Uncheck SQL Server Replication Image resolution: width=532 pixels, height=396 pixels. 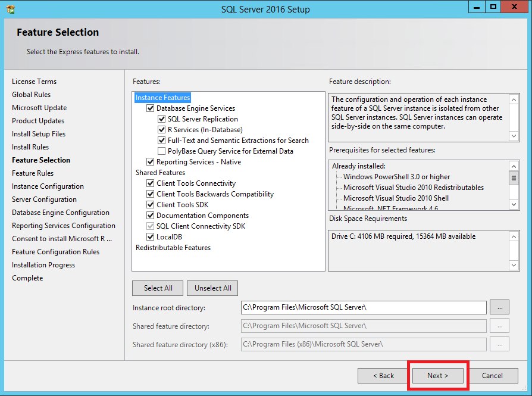(161, 119)
